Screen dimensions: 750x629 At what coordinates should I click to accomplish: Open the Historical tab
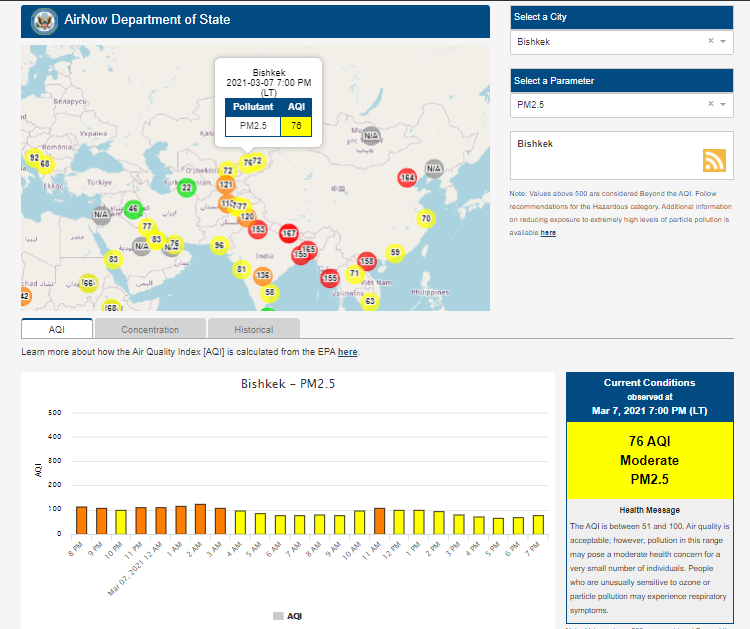click(254, 329)
